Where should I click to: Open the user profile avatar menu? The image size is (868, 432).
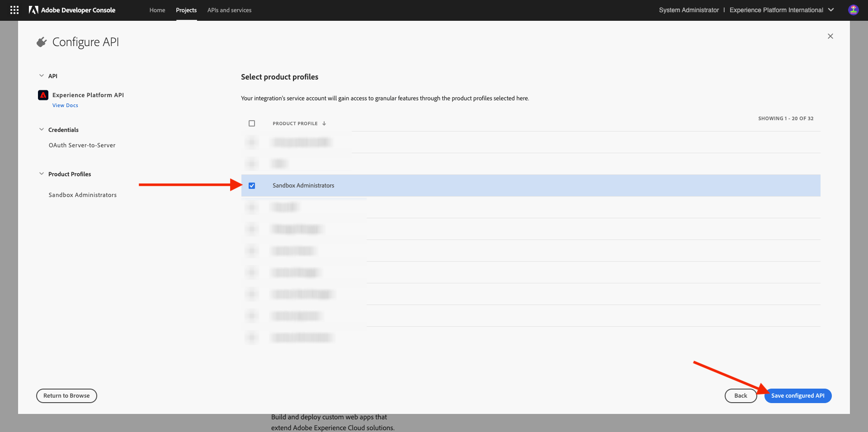pyautogui.click(x=854, y=9)
